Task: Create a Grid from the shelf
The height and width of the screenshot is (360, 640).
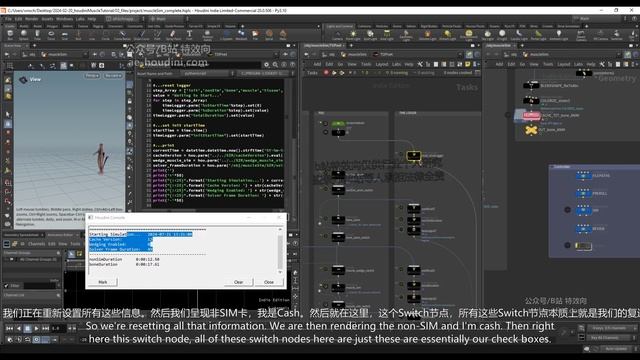Action: pyautogui.click(x=64, y=35)
